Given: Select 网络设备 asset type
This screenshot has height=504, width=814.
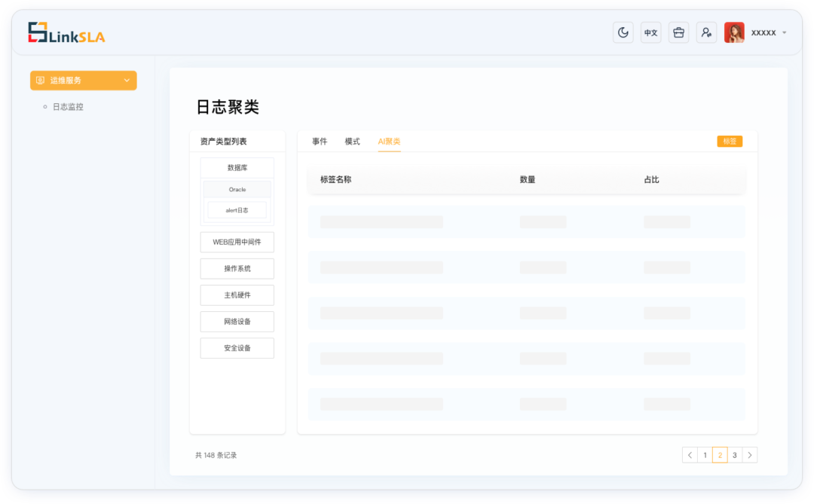Looking at the screenshot, I should point(237,321).
